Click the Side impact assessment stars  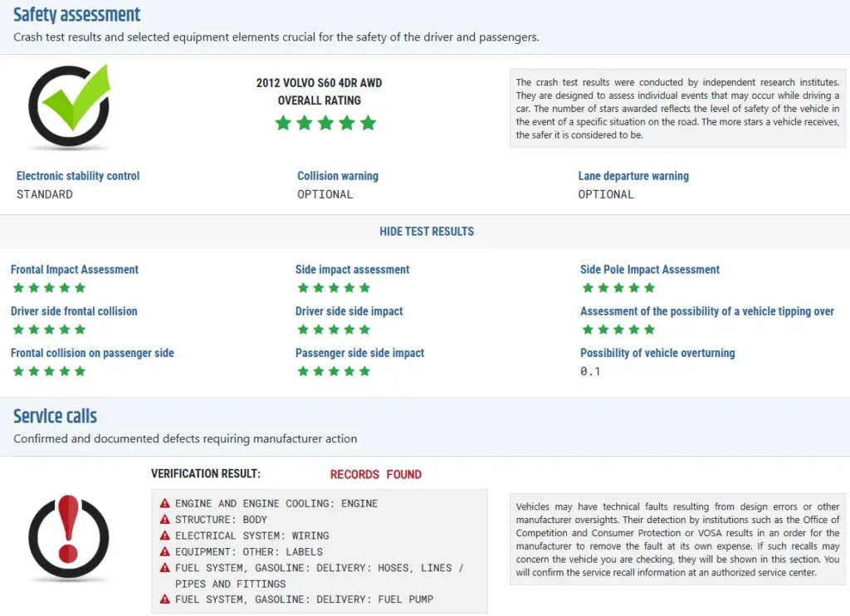pos(334,288)
